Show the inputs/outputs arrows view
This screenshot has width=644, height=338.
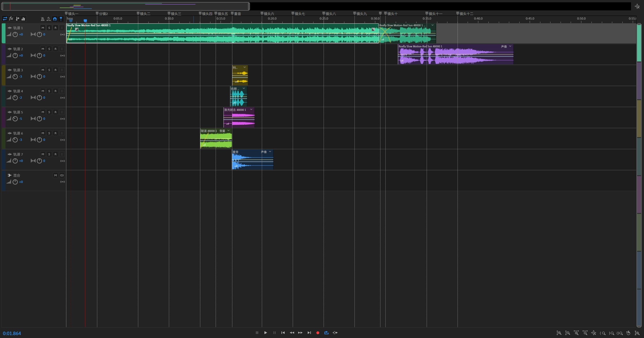pyautogui.click(x=5, y=19)
